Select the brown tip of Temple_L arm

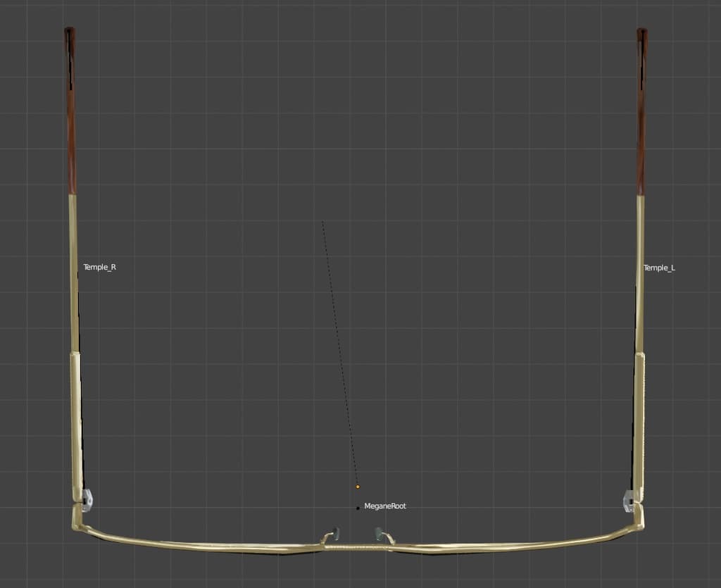[642, 111]
